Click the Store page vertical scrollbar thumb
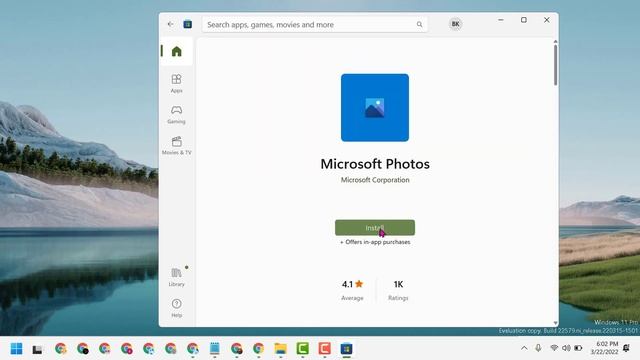This screenshot has width=640, height=360. point(555,65)
